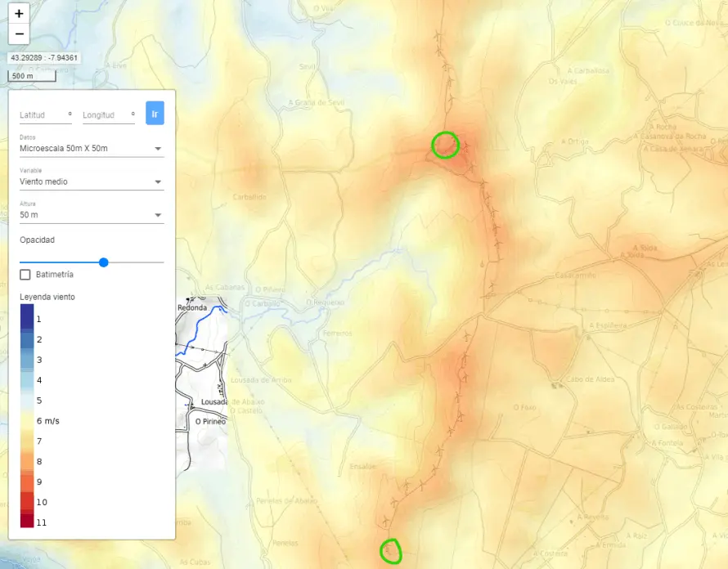
Task: Click the dark red 11 legend swatch
Action: (27, 522)
